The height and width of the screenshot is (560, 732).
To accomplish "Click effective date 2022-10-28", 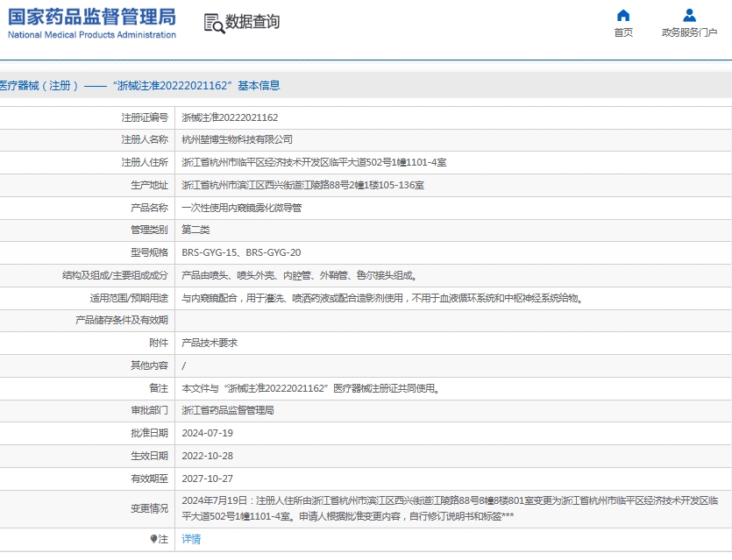I will click(x=207, y=456).
